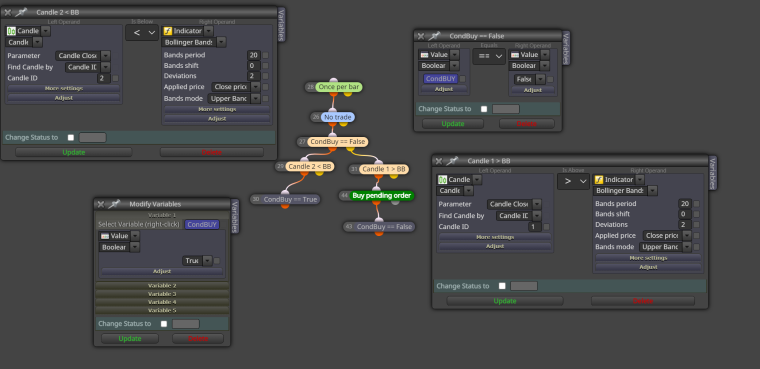
Task: Click Update in Candle 2 < BB panel
Action: [74, 152]
